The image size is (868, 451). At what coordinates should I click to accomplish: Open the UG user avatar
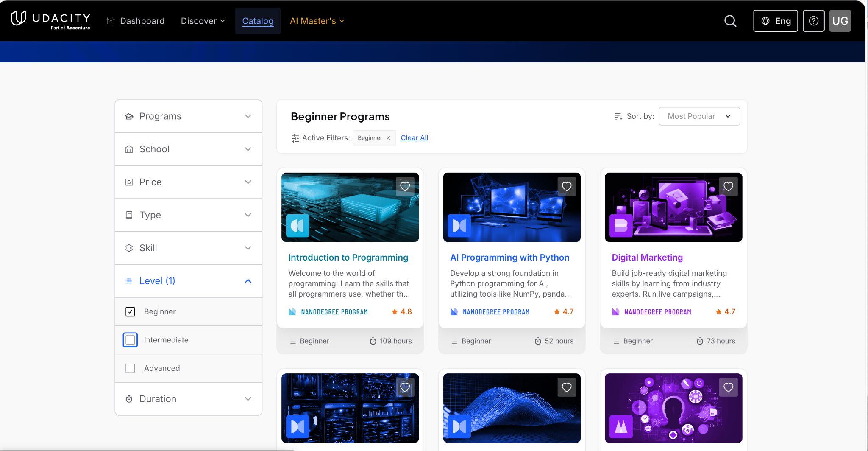[x=840, y=21]
